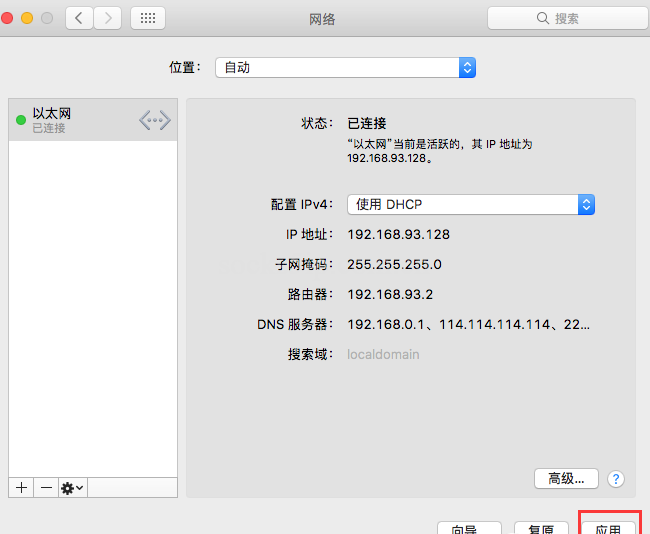The image size is (650, 534).
Task: Click the back navigation arrow
Action: tap(80, 18)
